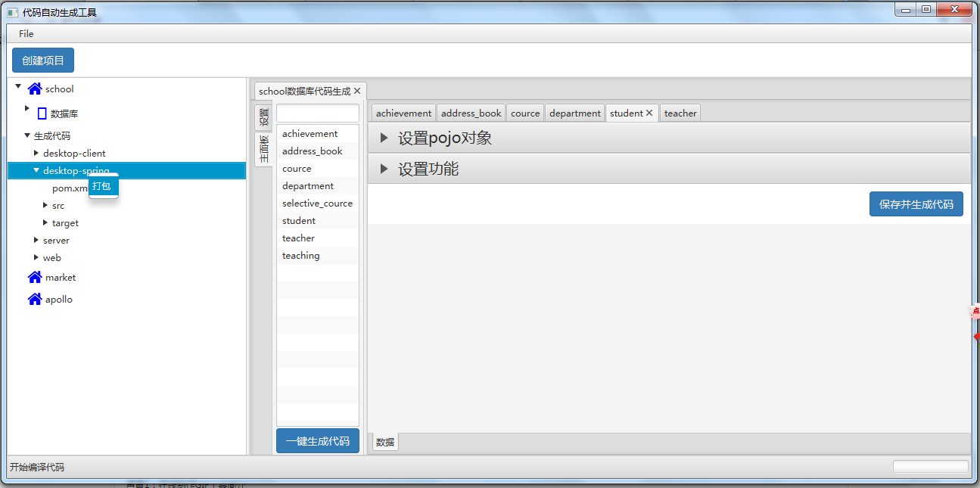Image resolution: width=980 pixels, height=488 pixels.
Task: Select the pom.xml file in tree
Action: point(70,188)
